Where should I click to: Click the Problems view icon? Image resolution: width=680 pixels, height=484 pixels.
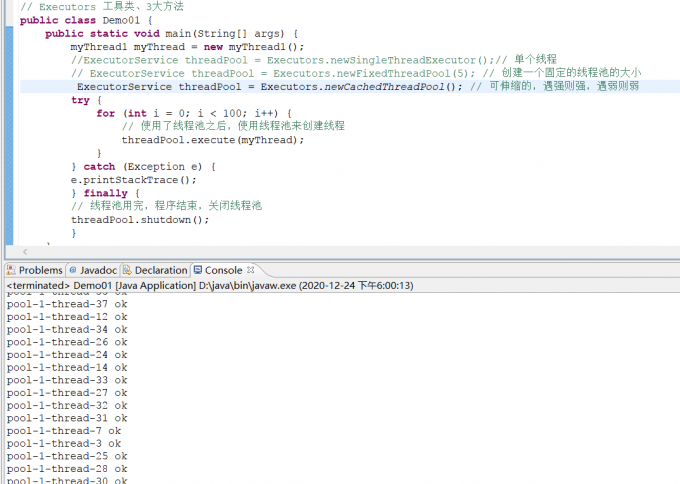point(12,270)
